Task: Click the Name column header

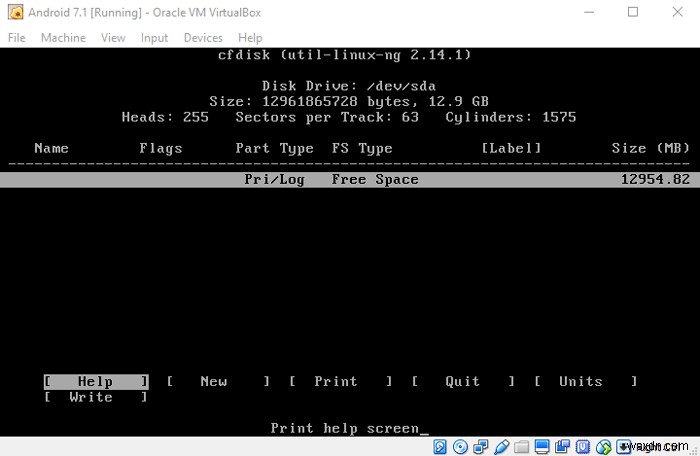Action: click(x=51, y=148)
